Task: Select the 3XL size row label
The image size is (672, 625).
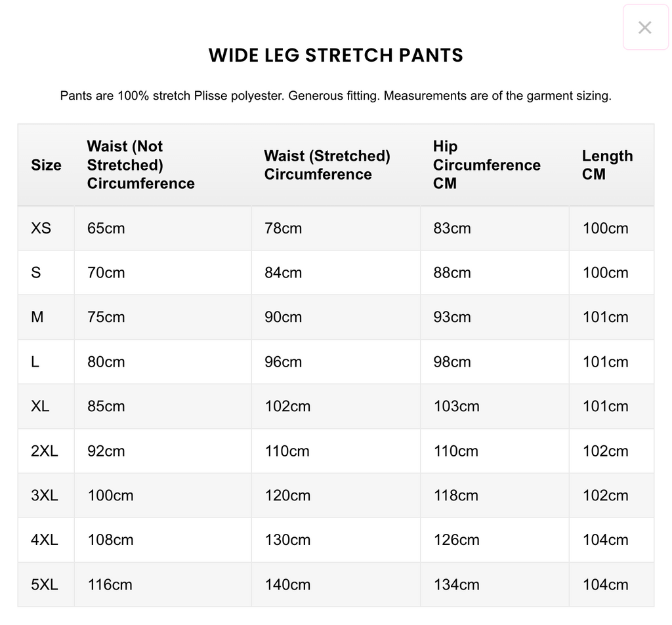Action: click(x=45, y=496)
